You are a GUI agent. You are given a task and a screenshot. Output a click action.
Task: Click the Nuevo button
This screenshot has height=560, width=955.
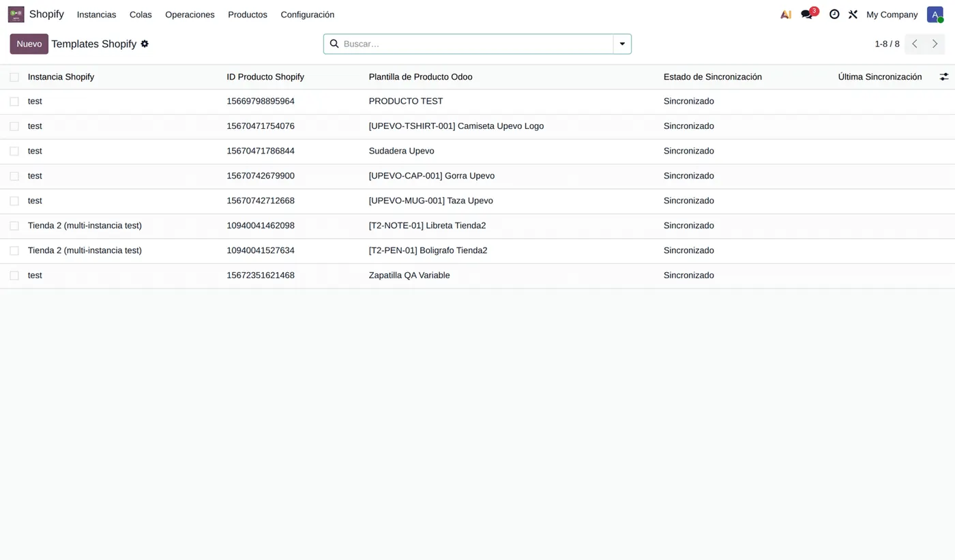point(29,44)
